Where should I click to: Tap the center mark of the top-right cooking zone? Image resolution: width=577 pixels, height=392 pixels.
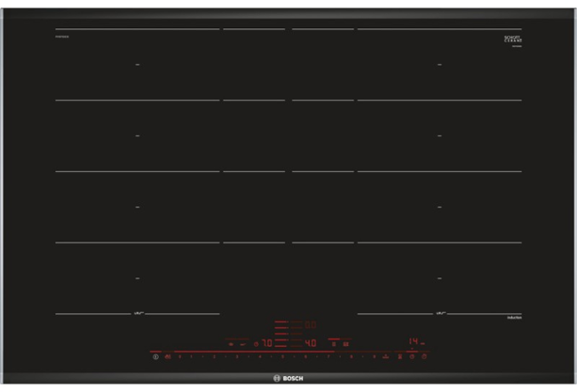pyautogui.click(x=439, y=65)
